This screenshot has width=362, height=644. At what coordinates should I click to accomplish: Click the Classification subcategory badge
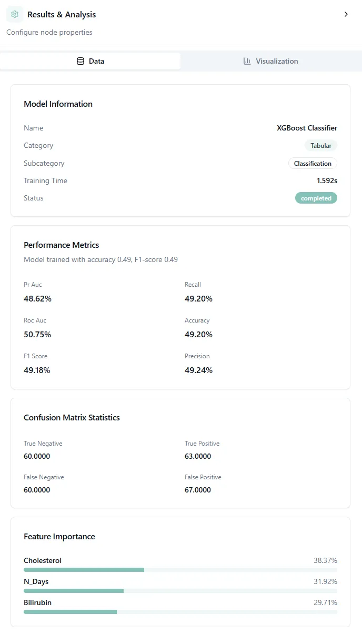(313, 164)
